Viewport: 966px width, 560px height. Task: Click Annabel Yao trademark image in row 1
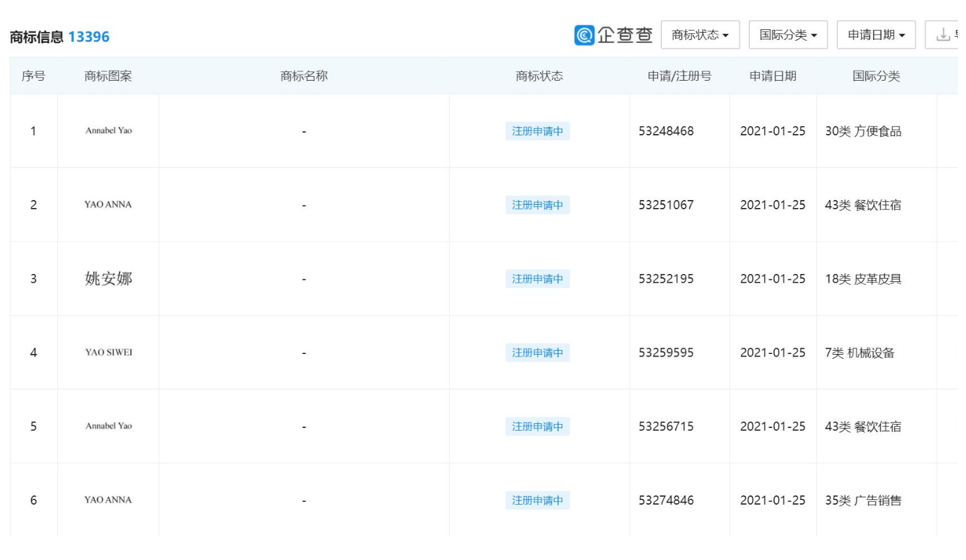pos(109,131)
